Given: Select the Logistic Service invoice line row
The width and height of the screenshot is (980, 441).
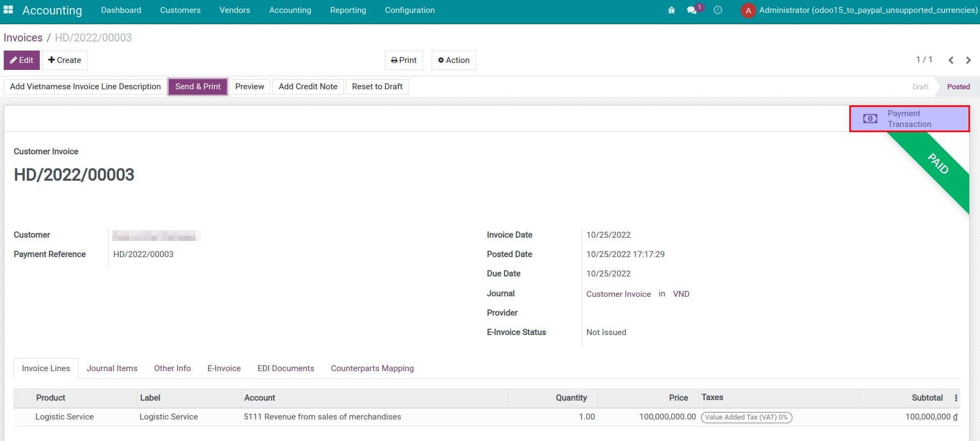Looking at the screenshot, I should pos(323,417).
